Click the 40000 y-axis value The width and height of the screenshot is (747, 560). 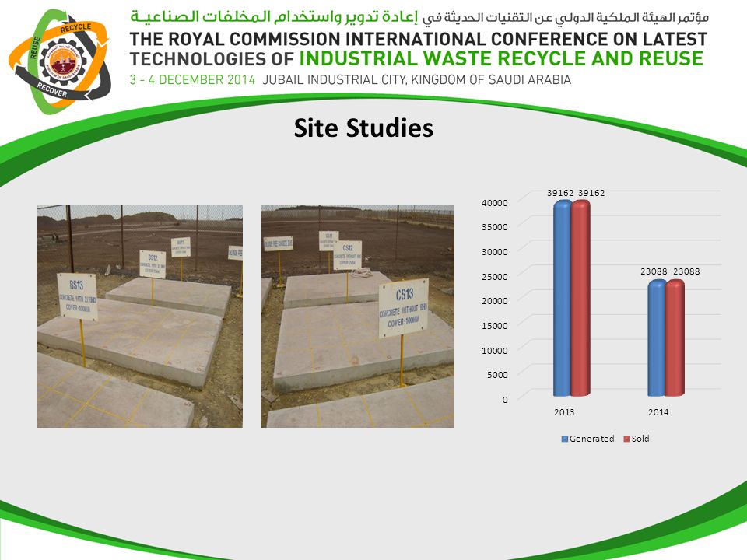pyautogui.click(x=495, y=203)
